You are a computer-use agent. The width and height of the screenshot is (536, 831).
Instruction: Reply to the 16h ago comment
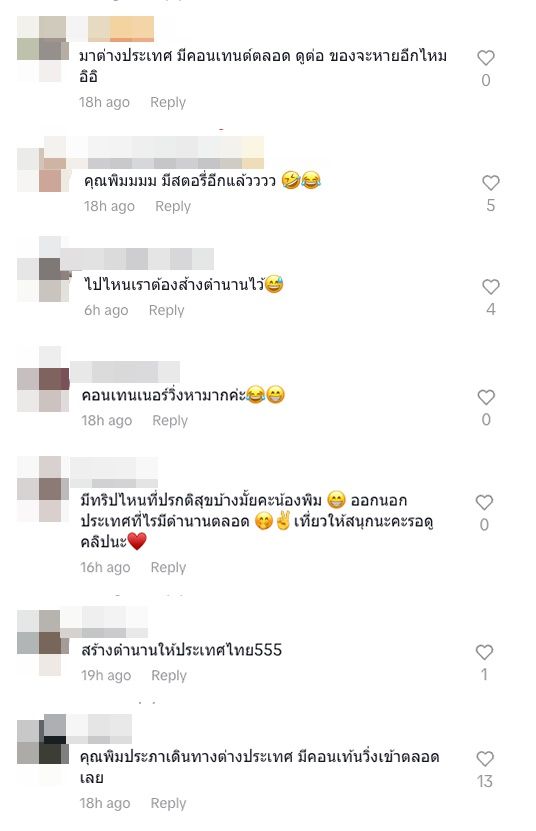pyautogui.click(x=169, y=567)
